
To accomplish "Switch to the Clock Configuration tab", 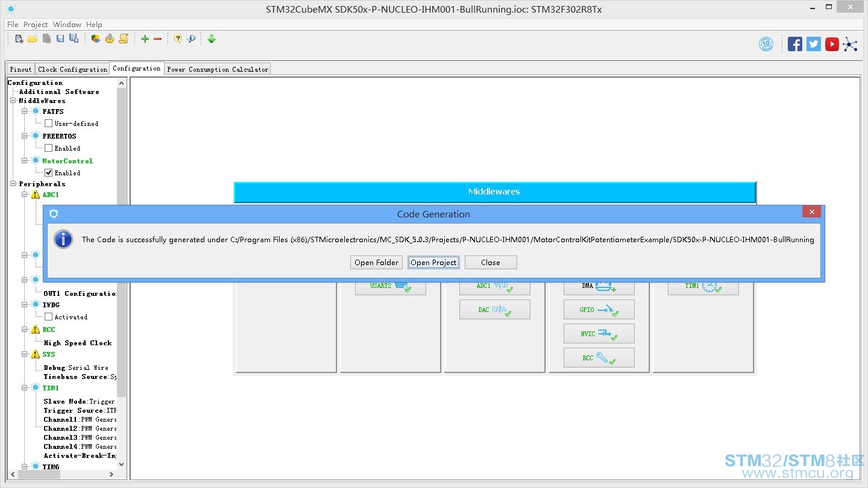I will (x=72, y=69).
